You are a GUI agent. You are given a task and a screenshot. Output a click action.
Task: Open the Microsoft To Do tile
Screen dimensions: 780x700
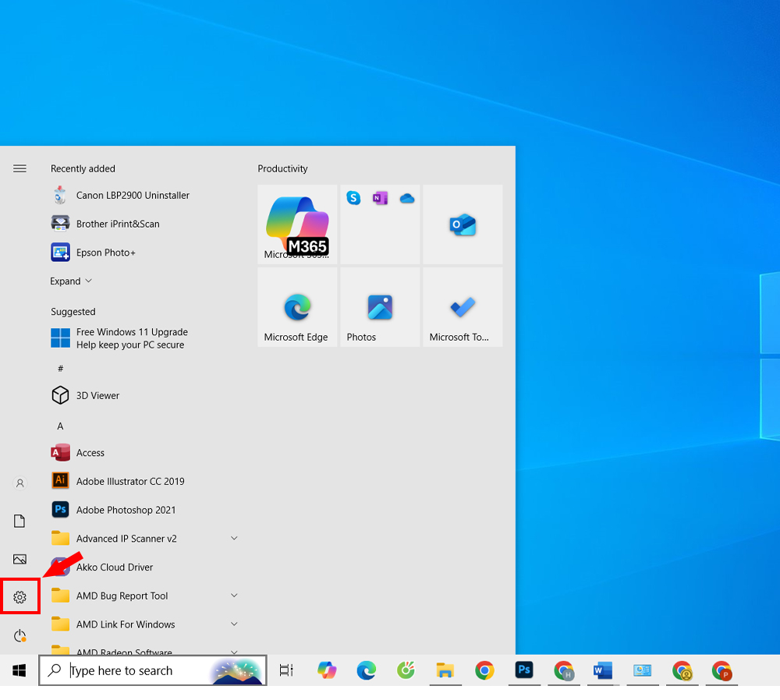pyautogui.click(x=463, y=307)
